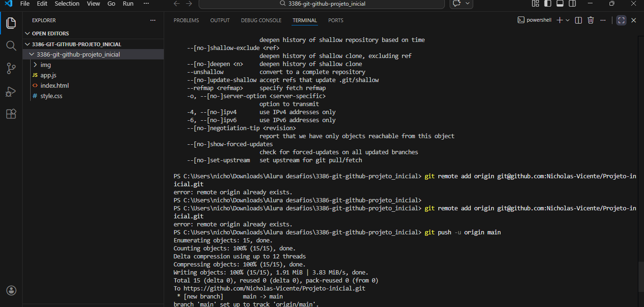Go forward with the right arrow
The height and width of the screenshot is (307, 644).
point(189,4)
